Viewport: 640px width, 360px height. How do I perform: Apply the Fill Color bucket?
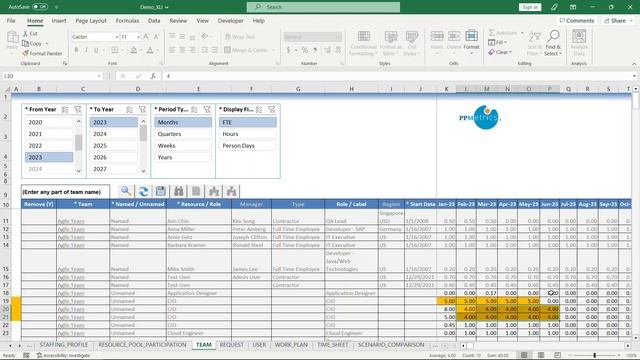[x=133, y=50]
